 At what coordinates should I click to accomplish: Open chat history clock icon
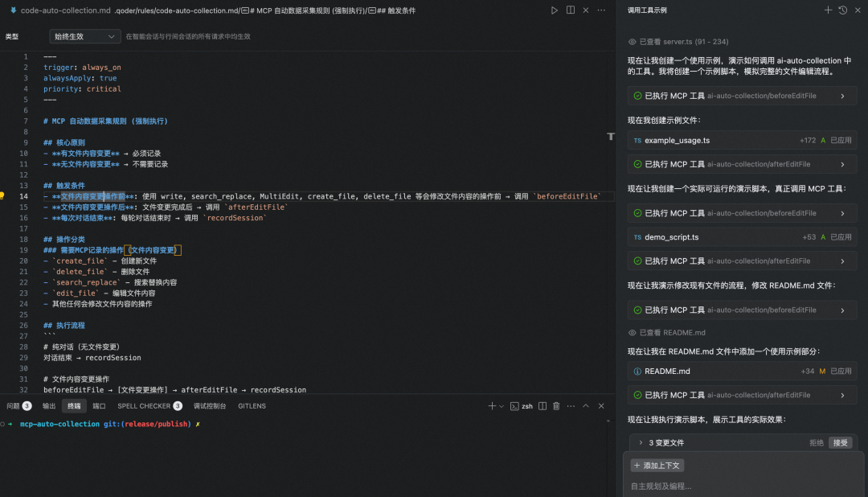(x=842, y=10)
